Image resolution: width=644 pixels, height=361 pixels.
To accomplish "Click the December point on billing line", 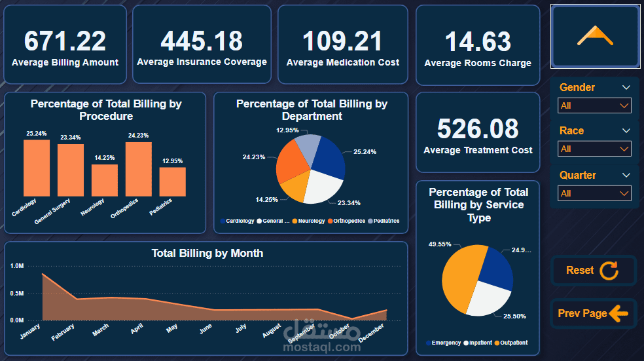I will [387, 310].
